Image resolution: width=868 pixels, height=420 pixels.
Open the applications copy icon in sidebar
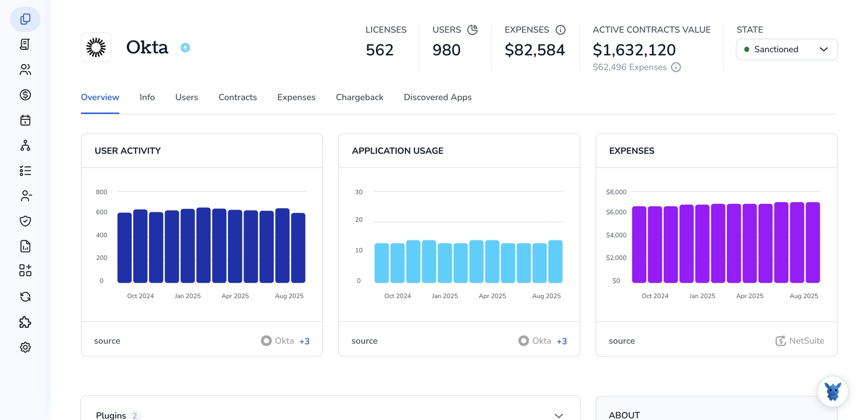pyautogui.click(x=25, y=19)
